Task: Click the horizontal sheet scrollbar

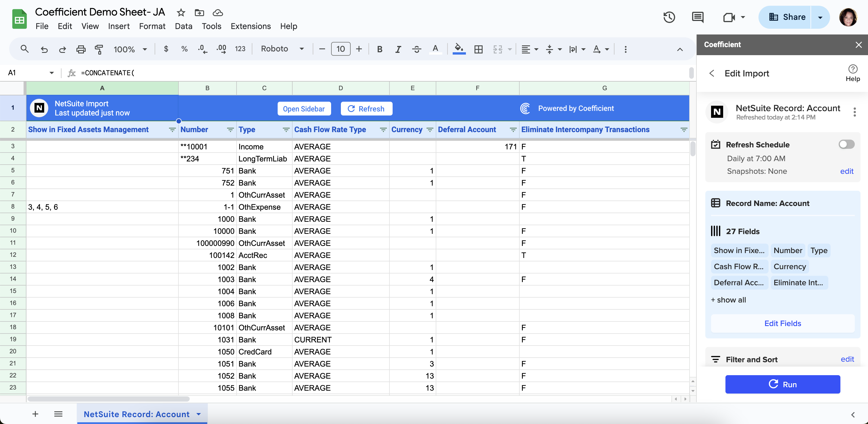Action: [109, 399]
